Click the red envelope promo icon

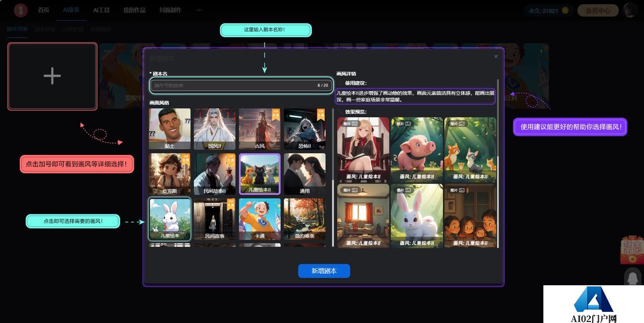(631, 250)
